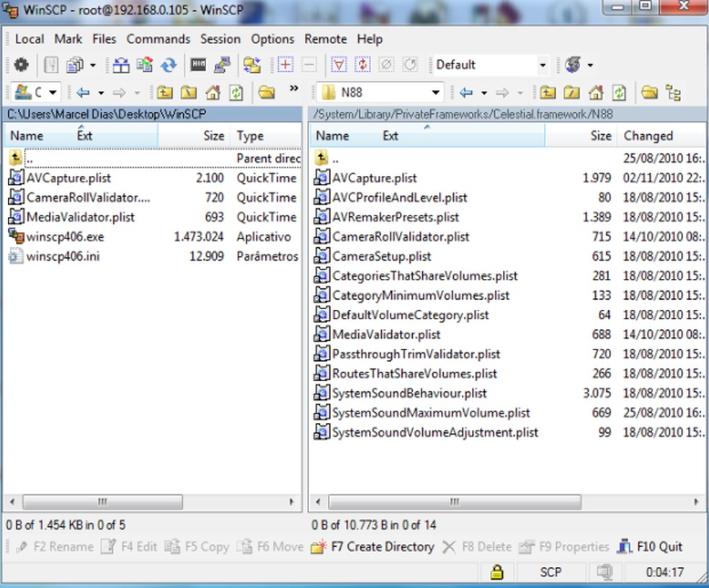Select local AVCapture.plist sized 2.100
Image resolution: width=709 pixels, height=588 pixels.
(x=68, y=178)
